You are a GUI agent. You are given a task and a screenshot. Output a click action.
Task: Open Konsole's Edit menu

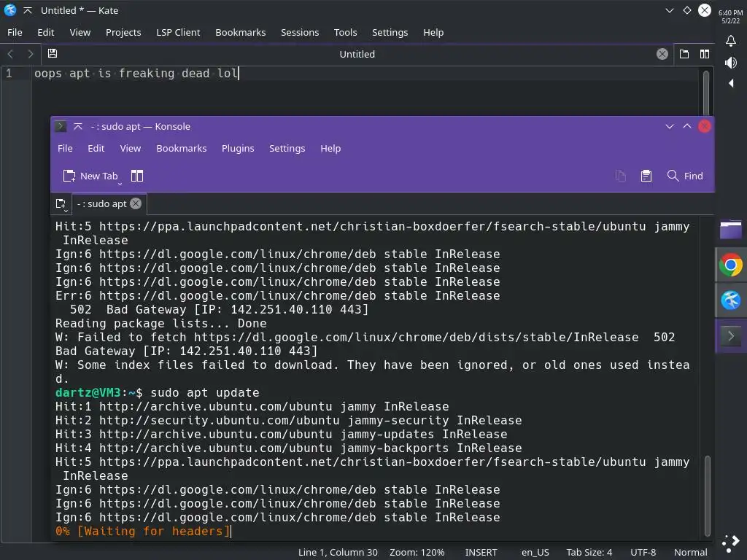96,148
